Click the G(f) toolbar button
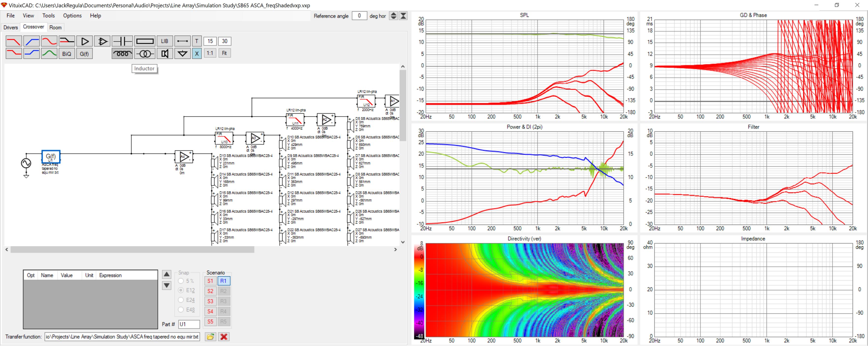Image resolution: width=868 pixels, height=346 pixels. (85, 53)
